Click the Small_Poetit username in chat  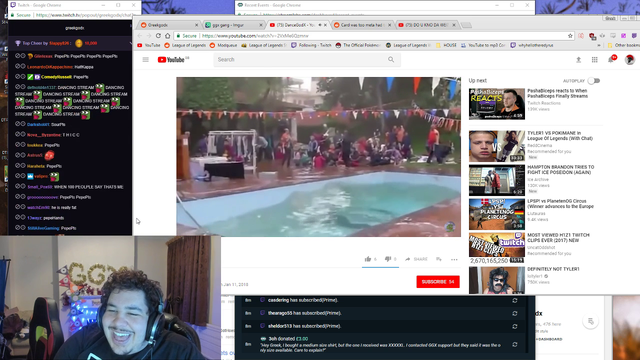tap(40, 187)
